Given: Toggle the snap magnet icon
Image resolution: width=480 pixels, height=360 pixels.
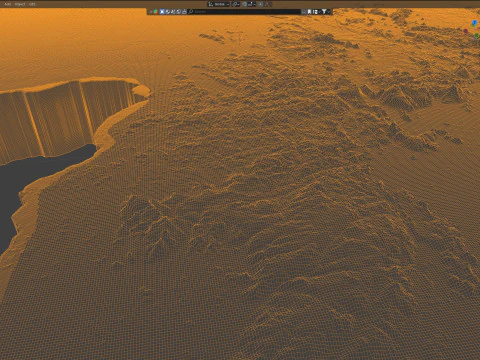Looking at the screenshot, I should 245,4.
